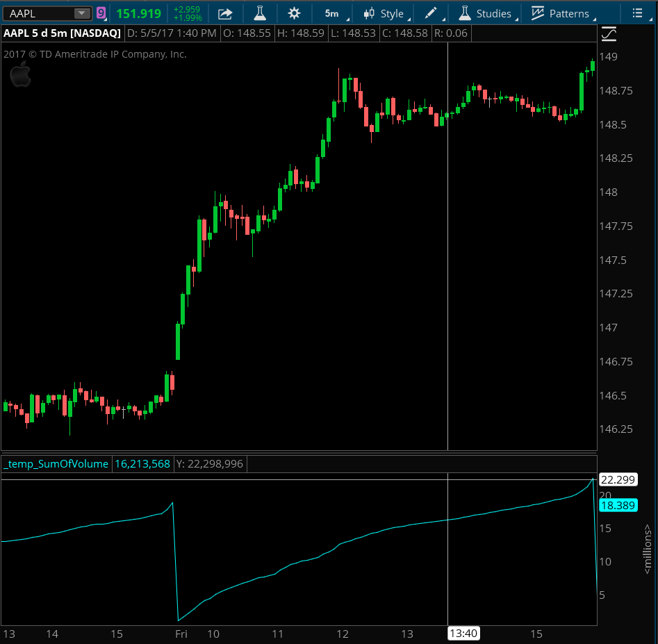Open the flask Edit Studies icon
Screen dimensions: 658x644
click(x=260, y=13)
